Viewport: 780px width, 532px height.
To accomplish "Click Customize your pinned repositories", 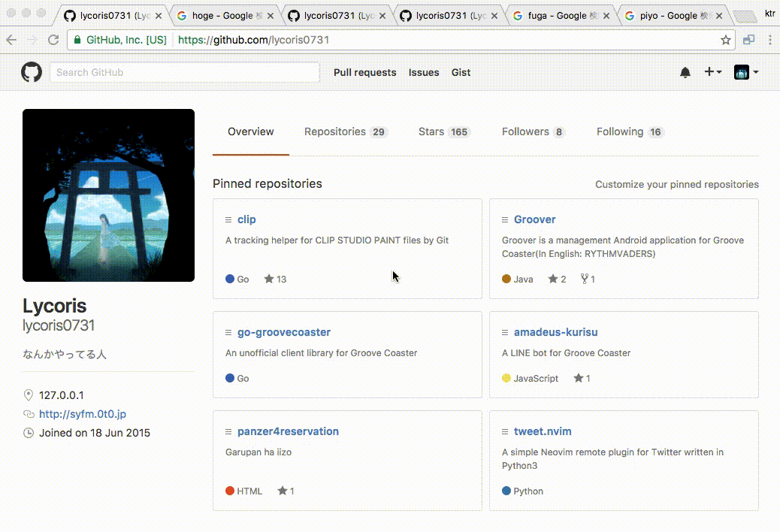I will [x=677, y=184].
